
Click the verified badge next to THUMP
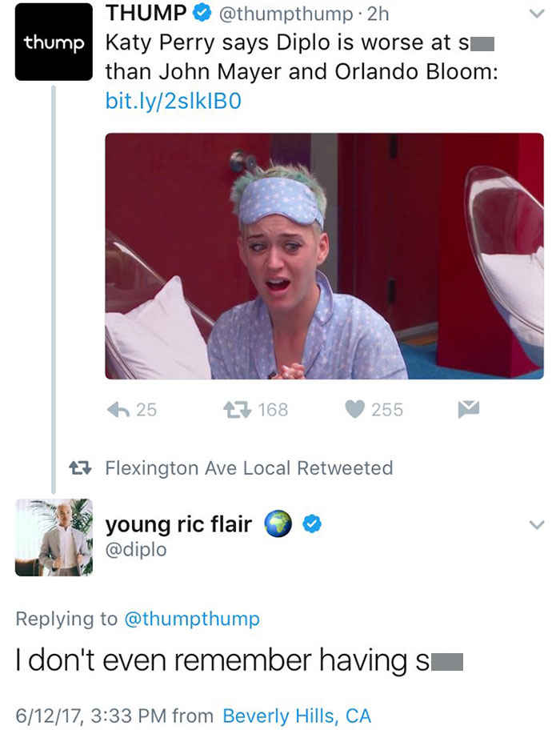pos(203,14)
